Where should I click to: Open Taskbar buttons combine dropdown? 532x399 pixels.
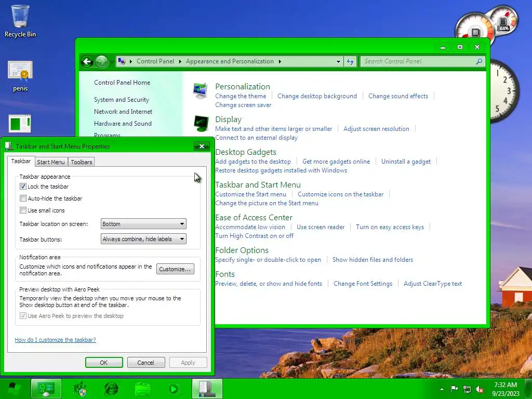click(x=143, y=239)
